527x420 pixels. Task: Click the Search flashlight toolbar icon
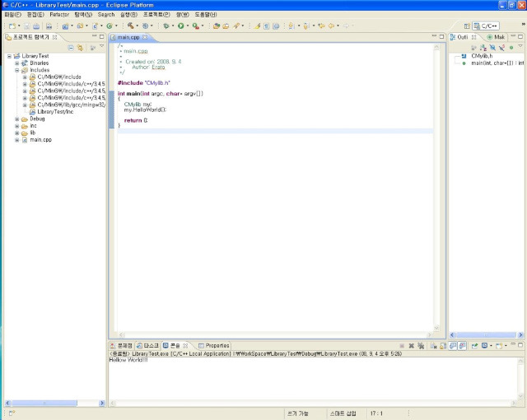tap(236, 26)
